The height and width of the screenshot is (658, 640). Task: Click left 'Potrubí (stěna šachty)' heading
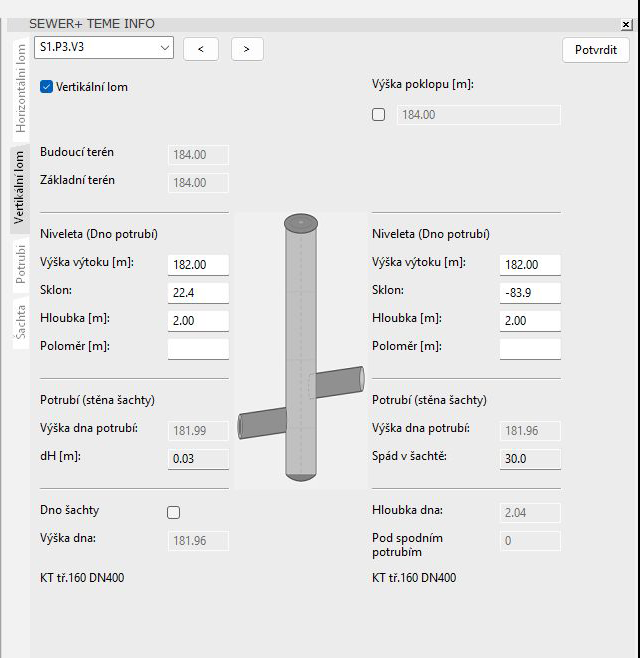pos(97,400)
